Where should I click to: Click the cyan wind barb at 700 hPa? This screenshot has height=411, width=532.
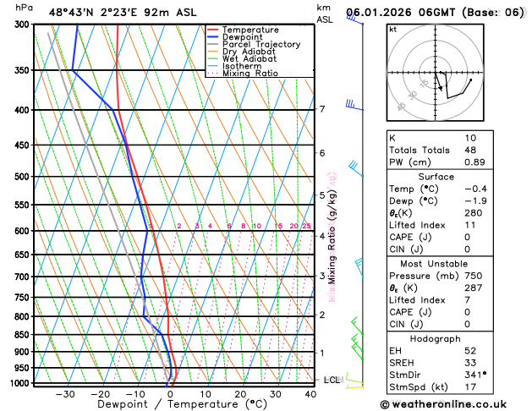[x=359, y=268]
